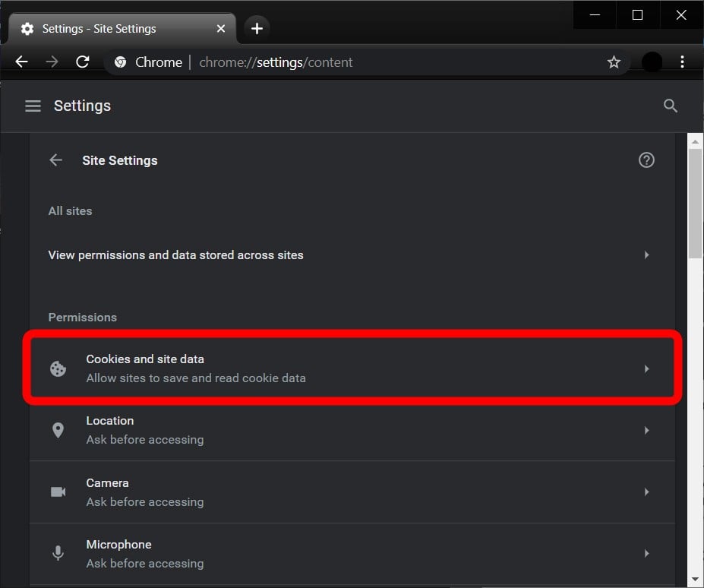This screenshot has width=704, height=588.
Task: Click the back arrow next to Site Settings
Action: (x=55, y=160)
